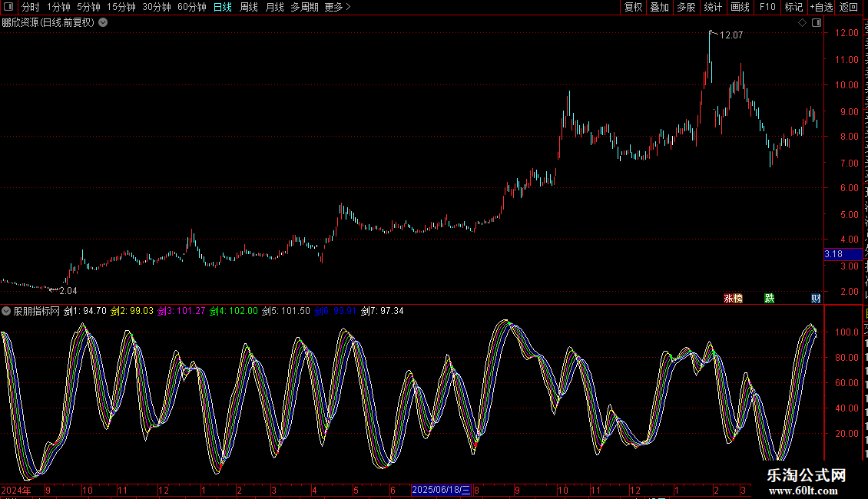Click the 剑5: 101.50 value
The height and width of the screenshot is (499, 868).
pyautogui.click(x=286, y=311)
